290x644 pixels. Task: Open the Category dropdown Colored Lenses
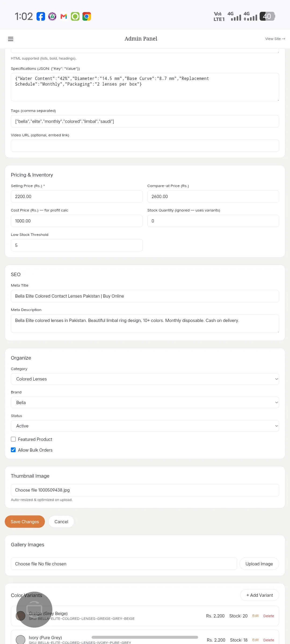coord(145,379)
